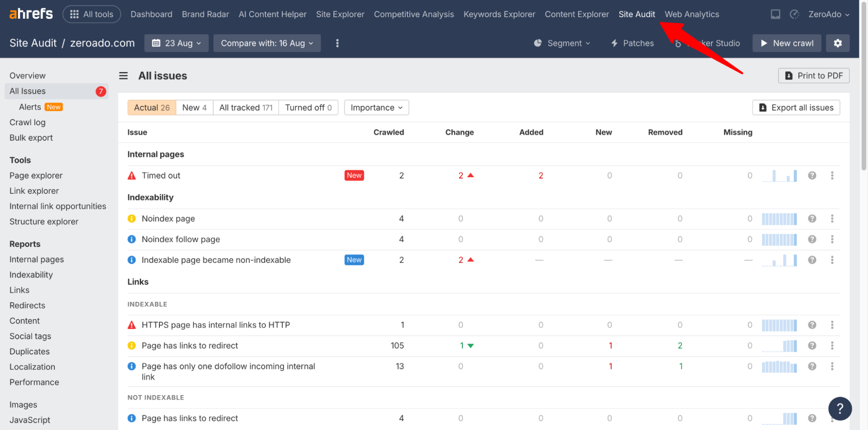
Task: Select the All tracked 171 tab
Action: [x=246, y=108]
